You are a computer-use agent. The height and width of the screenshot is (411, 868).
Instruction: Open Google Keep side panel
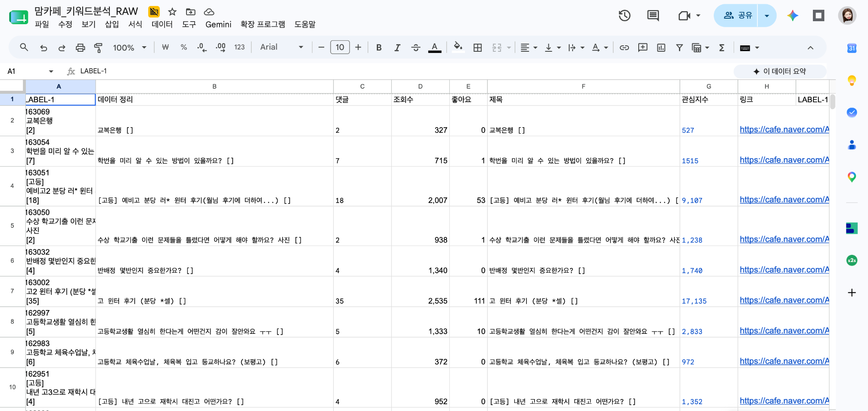pos(852,80)
